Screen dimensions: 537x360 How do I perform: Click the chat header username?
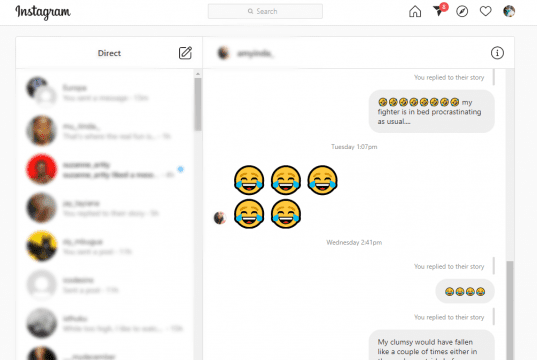255,53
